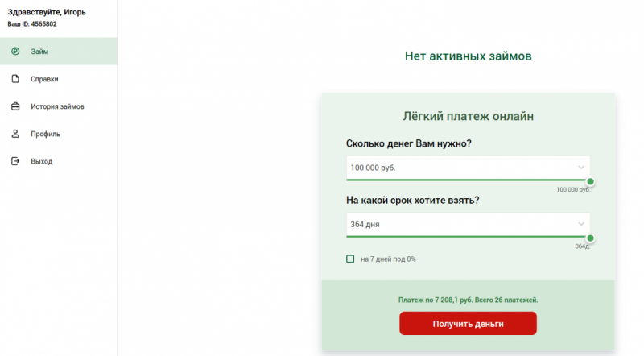Screen dimensions: 644x356
Task: Click the person icon beside Профиль
Action: (15, 134)
